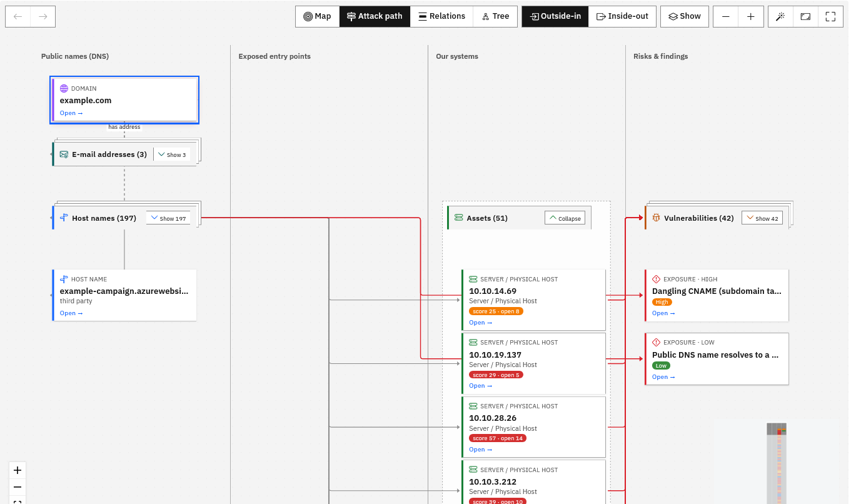Zoom out using toolbar minus button
The height and width of the screenshot is (504, 851).
pyautogui.click(x=725, y=16)
